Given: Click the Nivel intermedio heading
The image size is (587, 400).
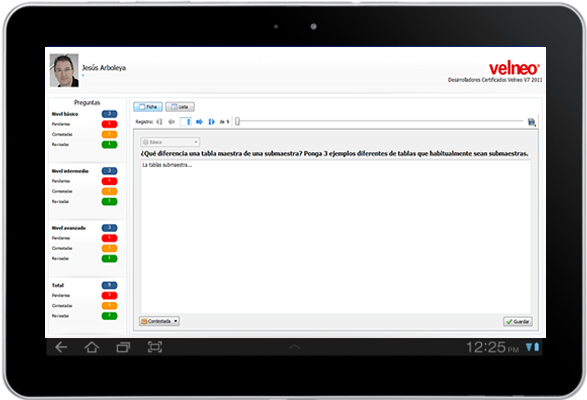Looking at the screenshot, I should 70,171.
